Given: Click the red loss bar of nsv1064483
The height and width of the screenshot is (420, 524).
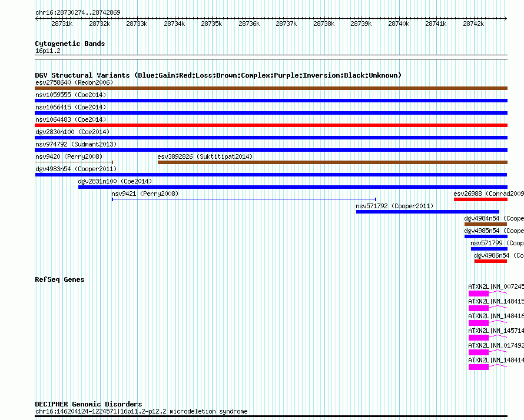Looking at the screenshot, I should [x=271, y=125].
